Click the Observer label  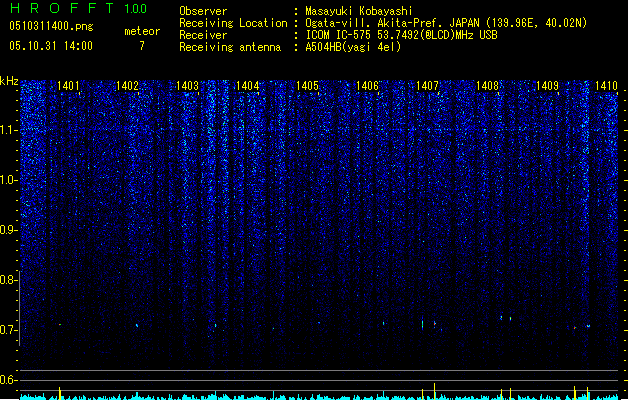pyautogui.click(x=203, y=11)
